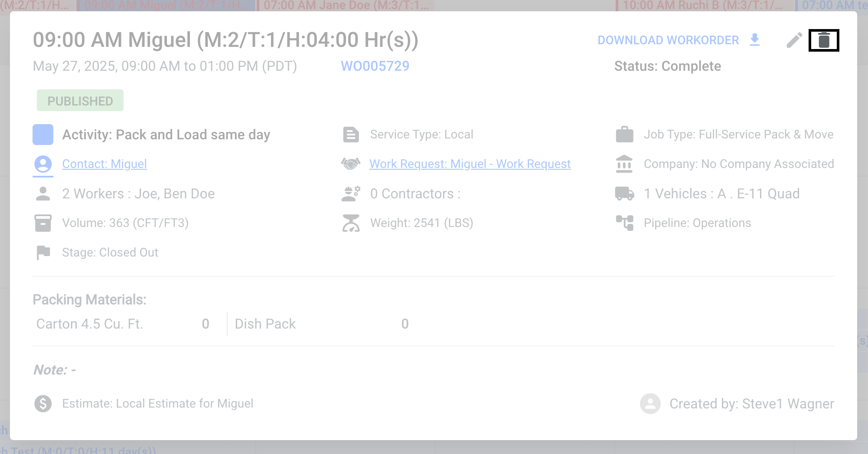Click the PUBLISHED status badge
Viewport: 868px width, 454px height.
pos(80,101)
